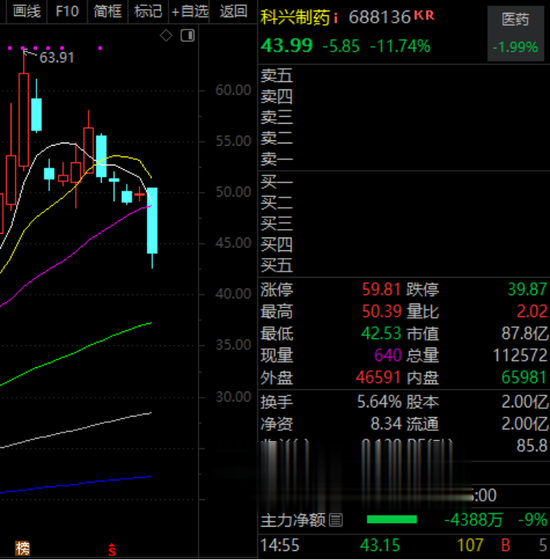Click the 14:55 trade tick row

click(404, 545)
